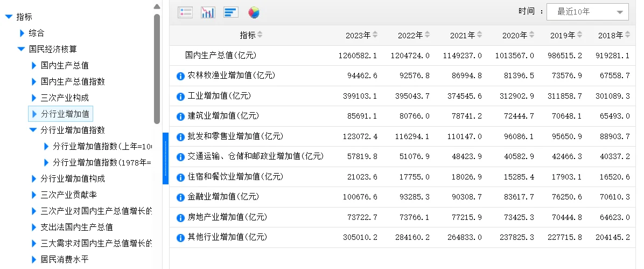
Task: Expand 国内生产总值指数 arrow
Action: (x=34, y=81)
